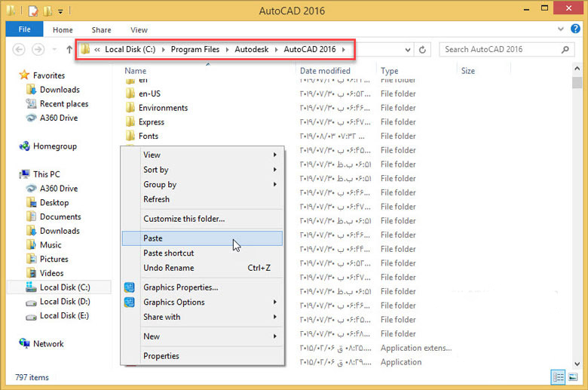Expand the View submenu
Screen dimensions: 588x390
(202, 155)
